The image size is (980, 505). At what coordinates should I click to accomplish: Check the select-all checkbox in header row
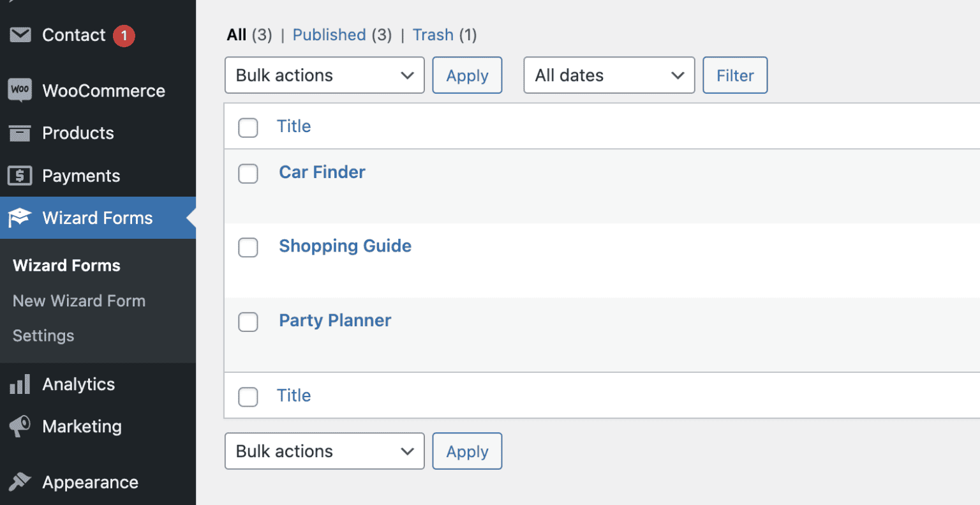(248, 128)
